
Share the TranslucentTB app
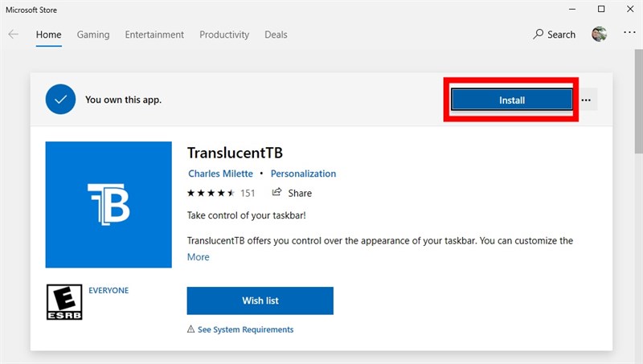(x=292, y=193)
